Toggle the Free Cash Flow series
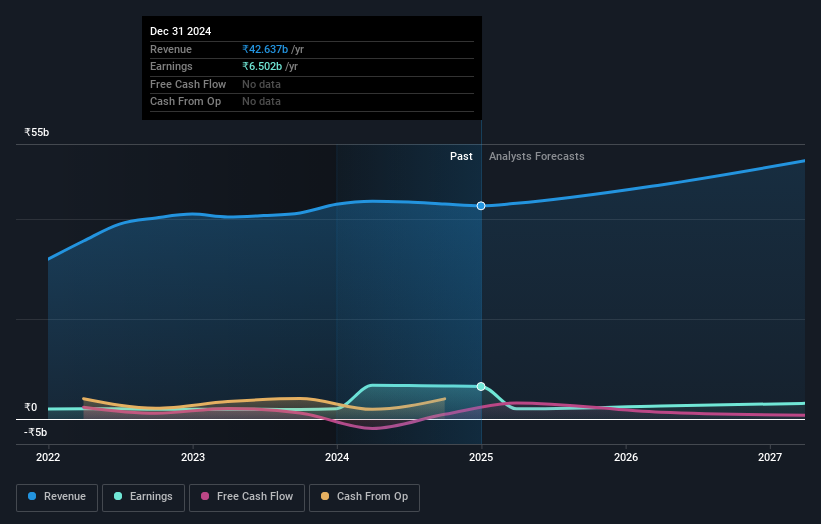The width and height of the screenshot is (821, 524). tap(247, 497)
